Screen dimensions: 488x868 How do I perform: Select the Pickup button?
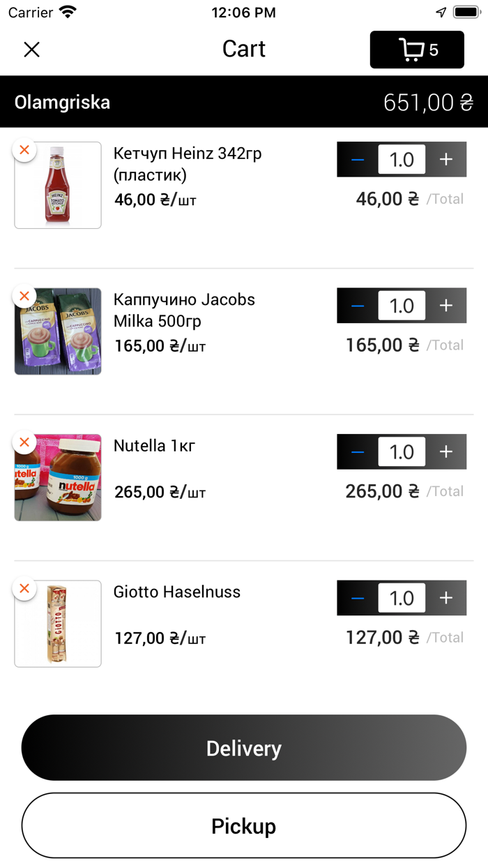pyautogui.click(x=244, y=826)
